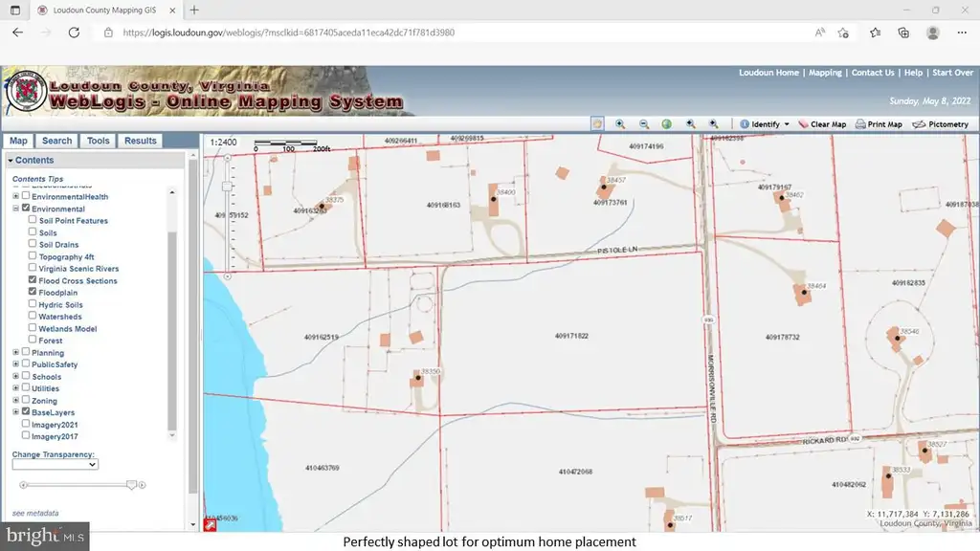Add this page to favorites
Image resolution: width=980 pixels, height=551 pixels.
843,33
